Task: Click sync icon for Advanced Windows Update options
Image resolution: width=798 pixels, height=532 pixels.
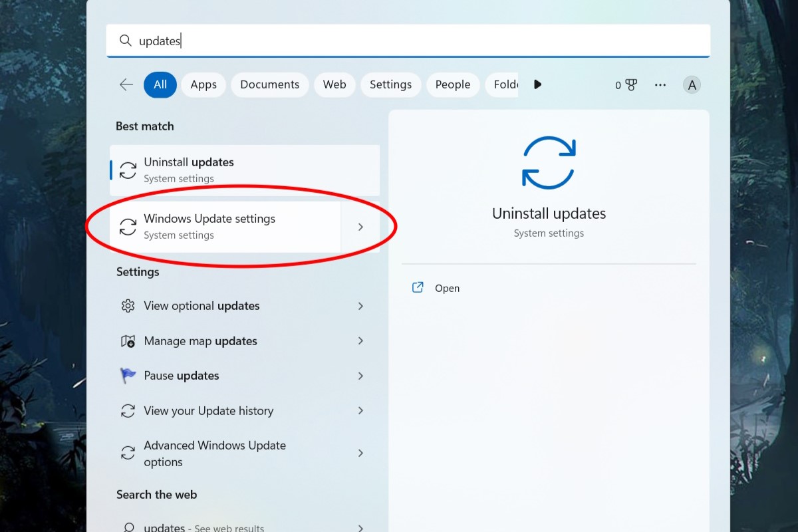Action: tap(128, 454)
